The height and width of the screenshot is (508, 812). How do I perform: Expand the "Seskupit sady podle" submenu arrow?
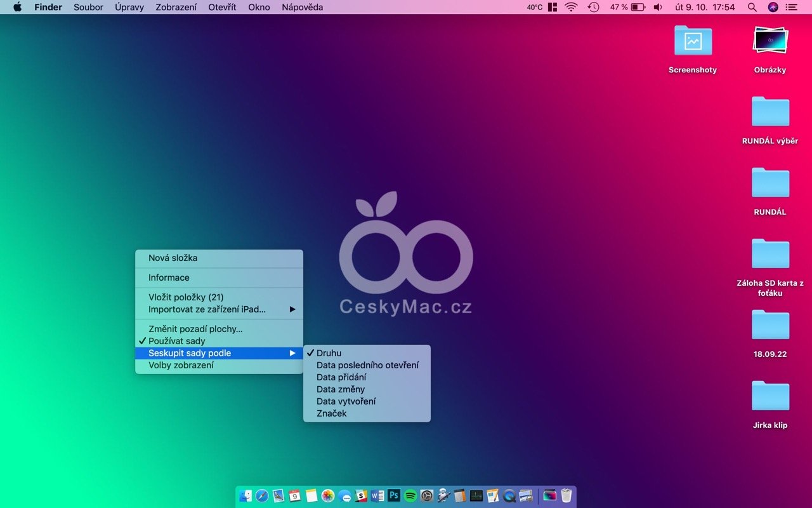pos(292,353)
